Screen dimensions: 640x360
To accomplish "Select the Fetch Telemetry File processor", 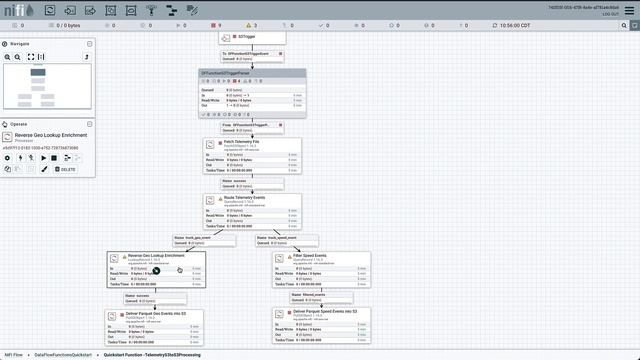I will click(x=252, y=156).
